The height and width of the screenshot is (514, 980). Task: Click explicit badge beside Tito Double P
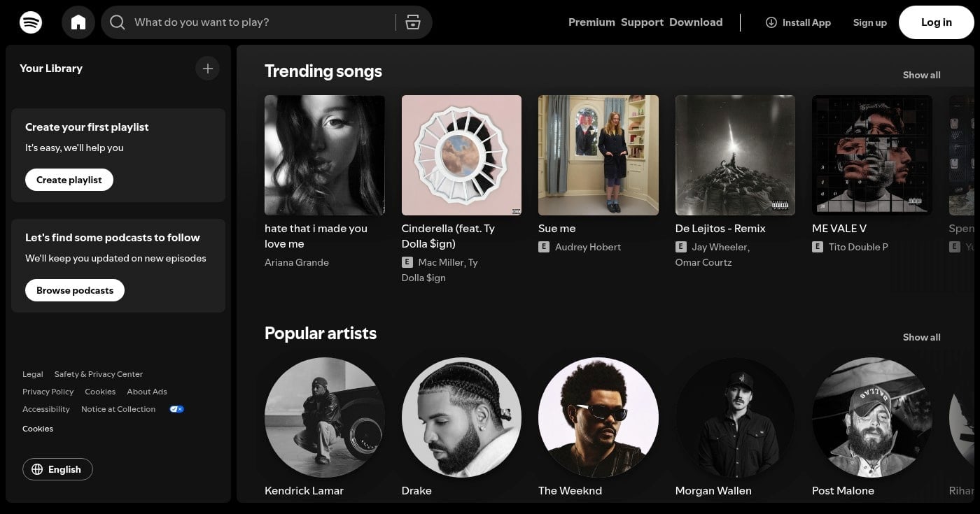(818, 247)
